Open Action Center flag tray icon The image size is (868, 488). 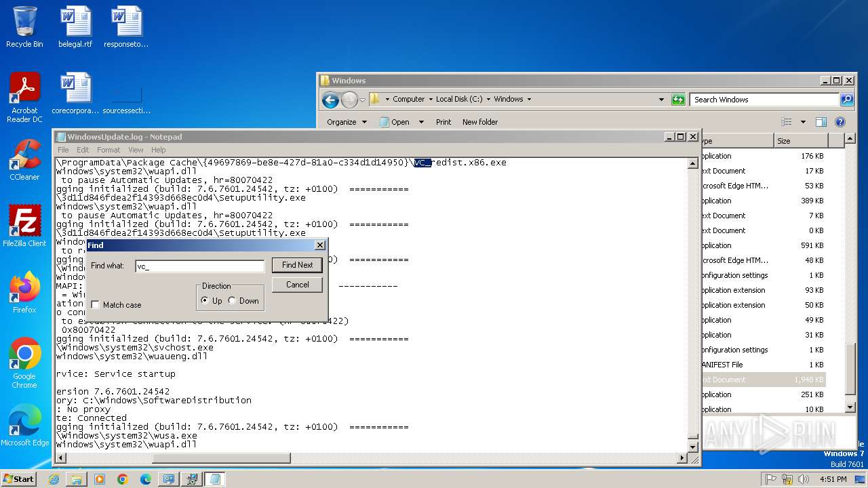770,479
